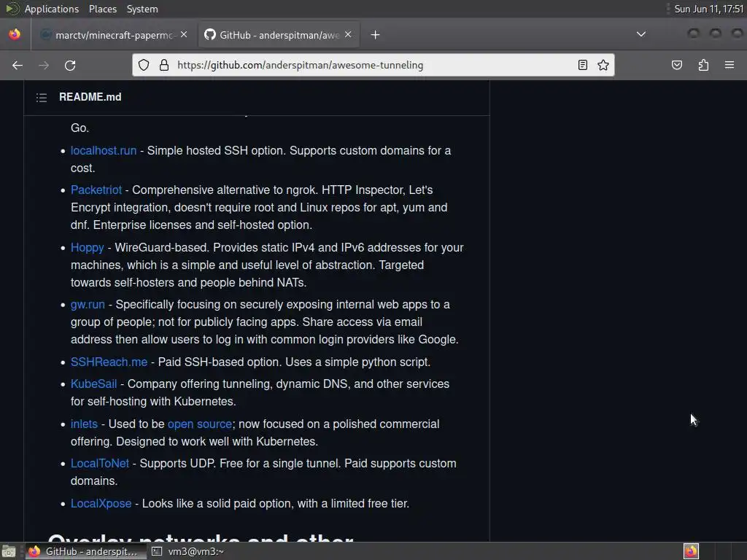
Task: Open Firefox extensions puzzle icon
Action: pyautogui.click(x=703, y=65)
